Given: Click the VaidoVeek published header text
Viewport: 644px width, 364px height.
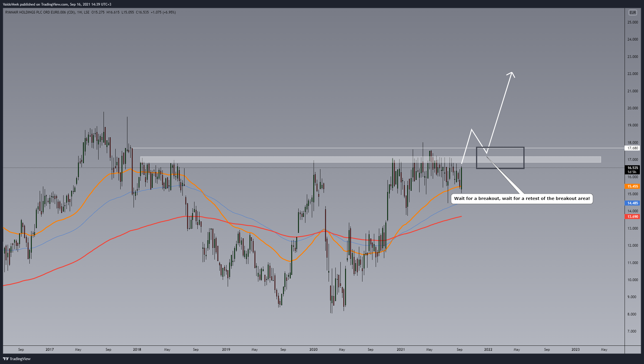Looking at the screenshot, I should (57, 4).
